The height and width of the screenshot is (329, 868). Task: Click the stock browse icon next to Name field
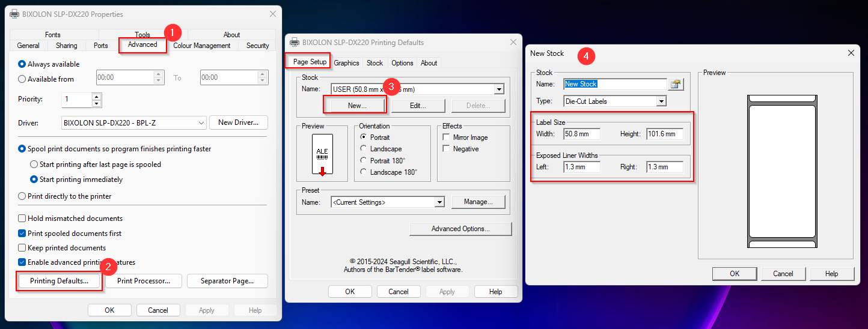coord(677,85)
